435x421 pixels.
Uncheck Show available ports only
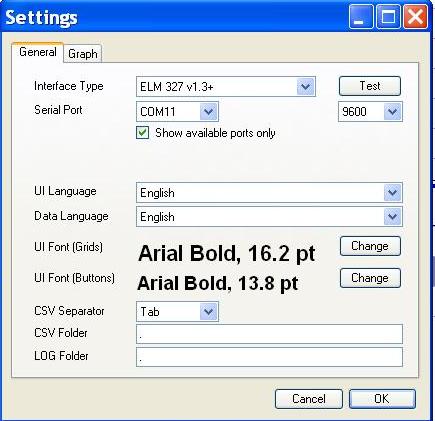point(143,133)
